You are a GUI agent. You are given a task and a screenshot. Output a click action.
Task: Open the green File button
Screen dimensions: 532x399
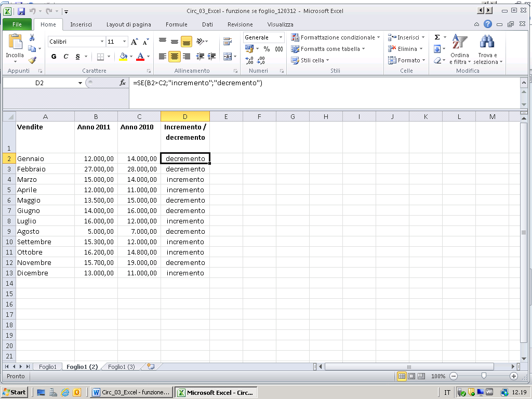point(17,24)
